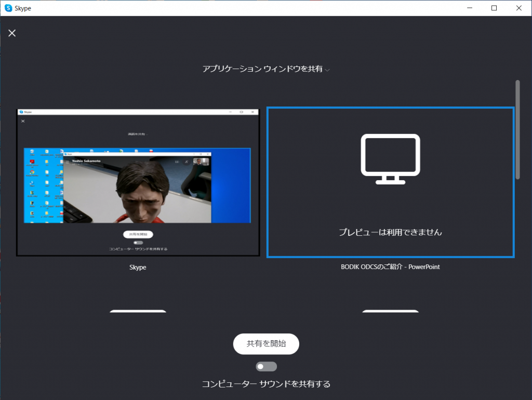The image size is (532, 400).
Task: Select the partially visible bottom-left window thumbnail
Action: pyautogui.click(x=138, y=311)
